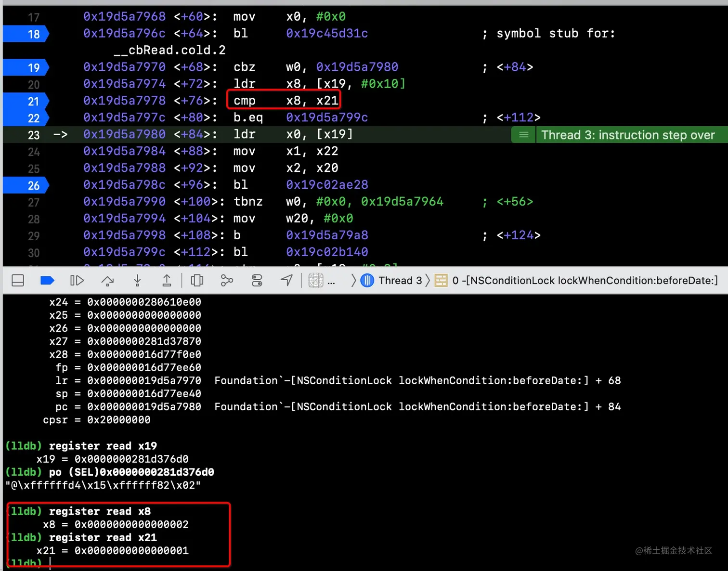Click the current instruction address 0x19d5a7980
728x571 pixels.
click(x=124, y=134)
